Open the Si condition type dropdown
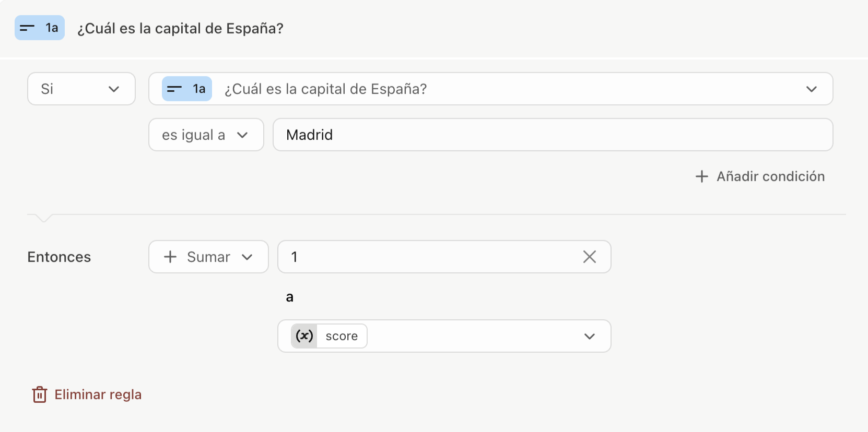868x432 pixels. 81,89
